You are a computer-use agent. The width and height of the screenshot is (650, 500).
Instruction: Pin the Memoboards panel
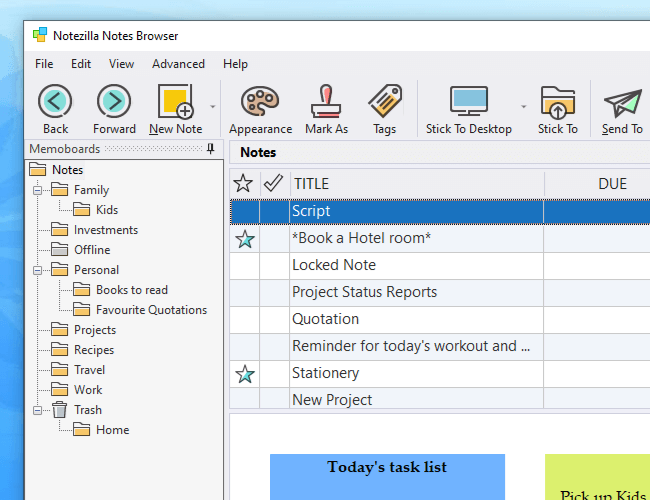pyautogui.click(x=210, y=149)
